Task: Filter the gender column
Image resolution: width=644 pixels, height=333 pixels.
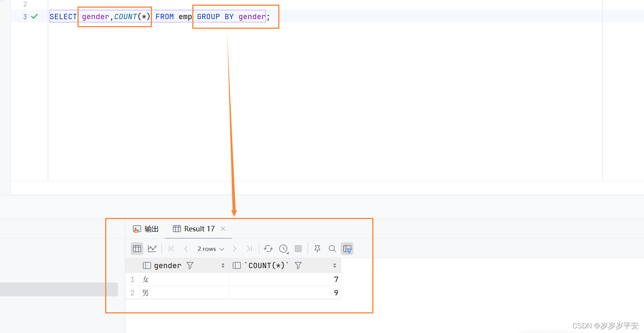Action: coord(190,265)
